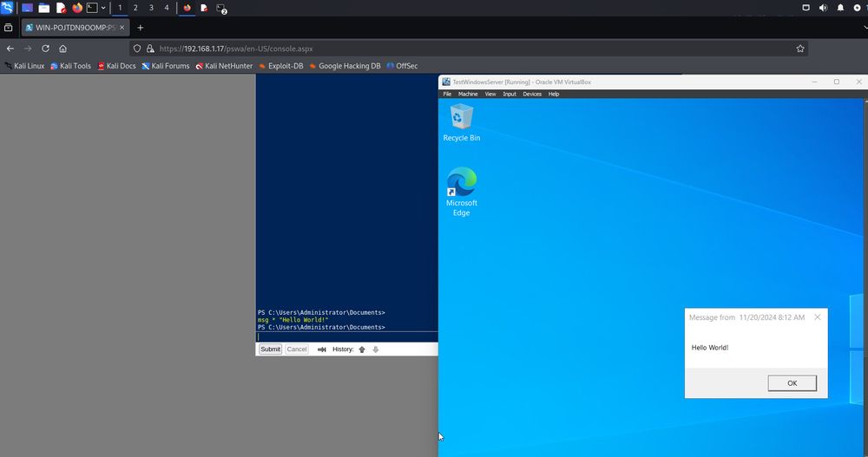The width and height of the screenshot is (868, 457).
Task: Close the WIN-POJTDN9OOMP tab
Action: (x=122, y=27)
